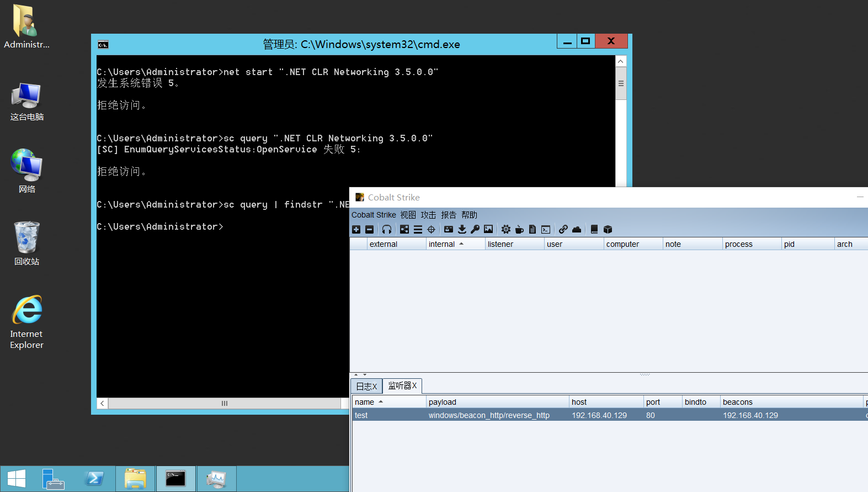Click the cube about icon in toolbar

point(608,229)
